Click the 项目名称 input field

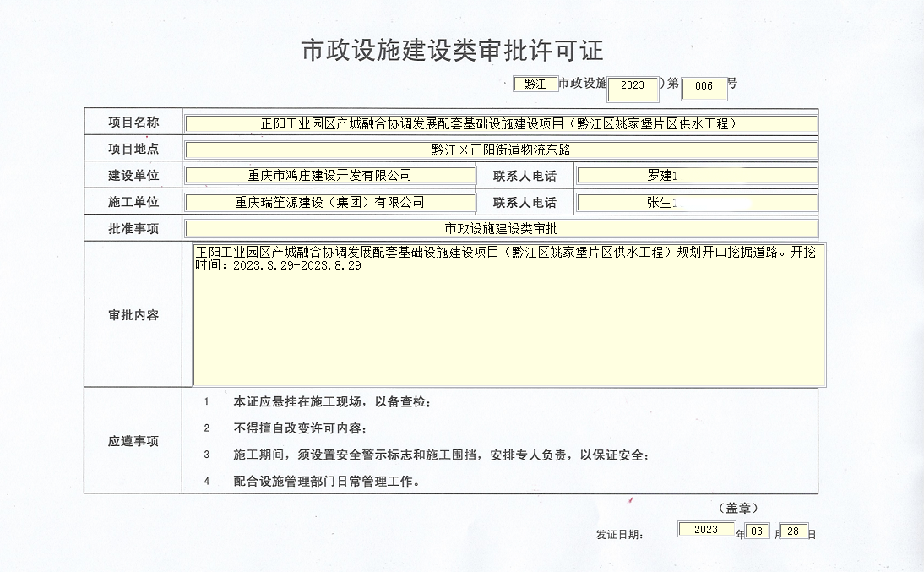[501, 124]
